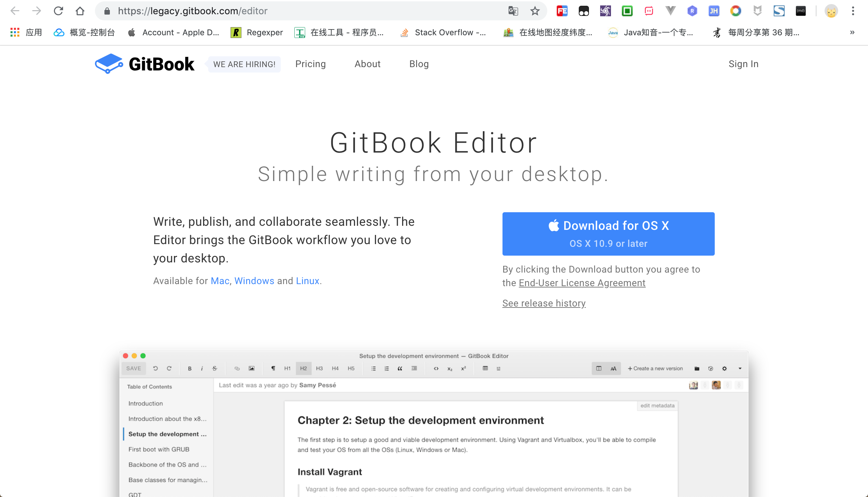
Task: Open the End-User License Agreement link
Action: coord(581,283)
